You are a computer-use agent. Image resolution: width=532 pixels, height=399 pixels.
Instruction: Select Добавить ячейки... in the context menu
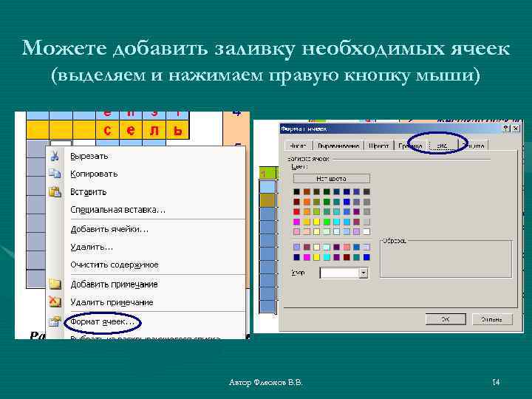pyautogui.click(x=109, y=229)
